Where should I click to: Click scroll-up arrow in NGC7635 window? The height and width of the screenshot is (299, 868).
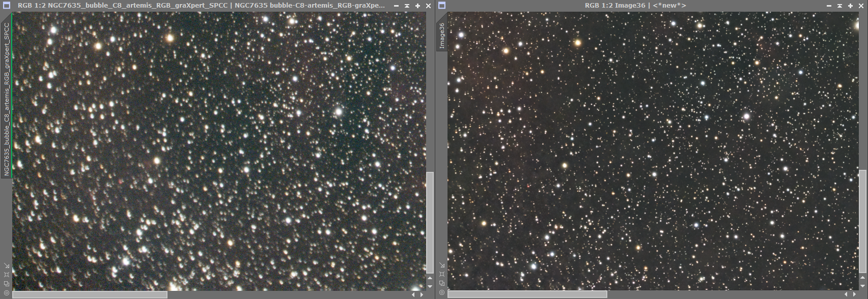pyautogui.click(x=430, y=278)
